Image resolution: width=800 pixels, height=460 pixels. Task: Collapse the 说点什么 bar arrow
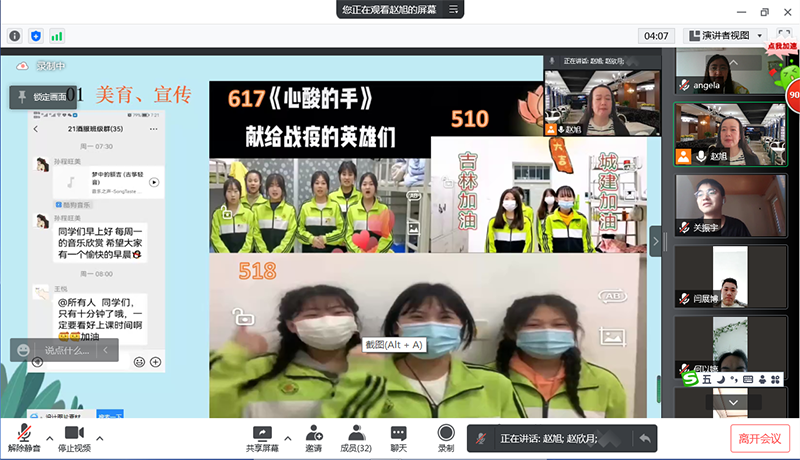106,350
